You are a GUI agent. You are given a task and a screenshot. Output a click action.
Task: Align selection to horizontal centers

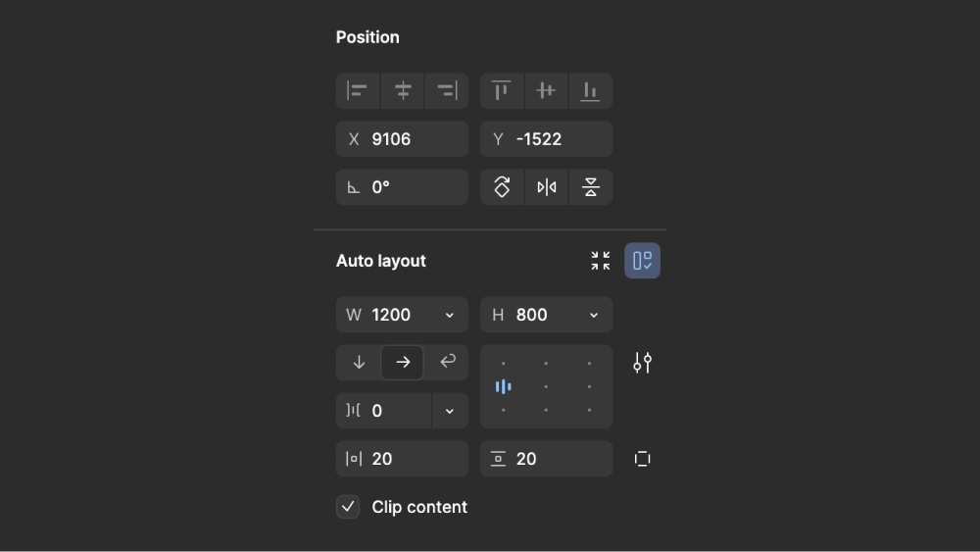click(403, 91)
